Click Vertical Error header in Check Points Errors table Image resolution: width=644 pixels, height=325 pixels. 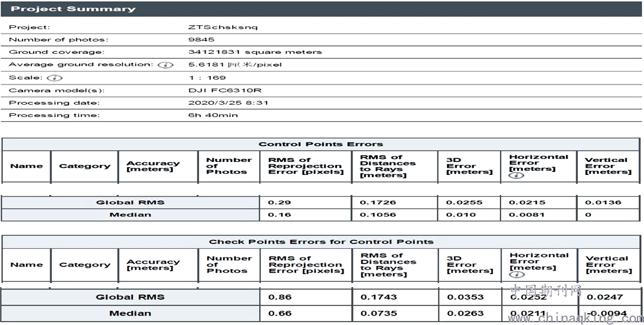(609, 265)
